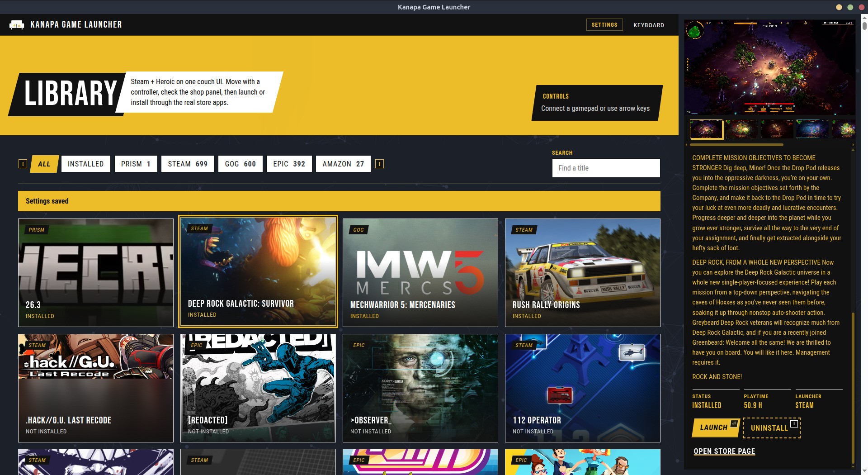Filter library by GOG 600
Screen dimensions: 868x475
[x=241, y=164]
